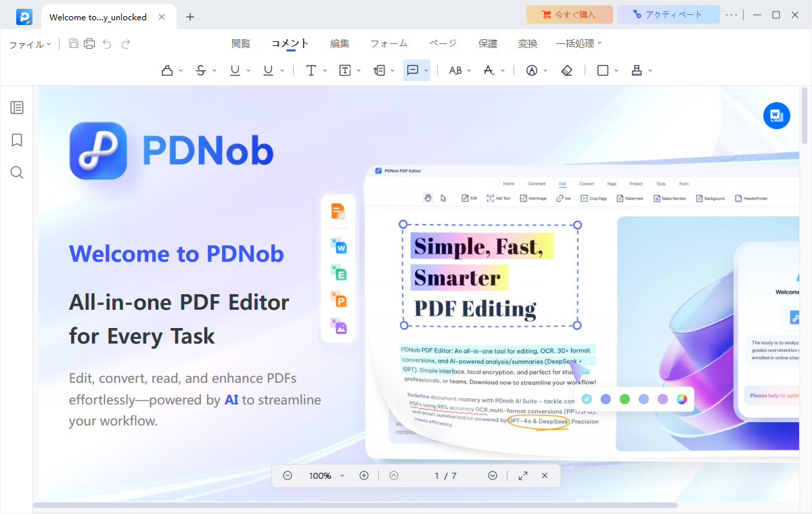This screenshot has height=514, width=812.
Task: Click the PDNob app logo icon
Action: [x=24, y=16]
